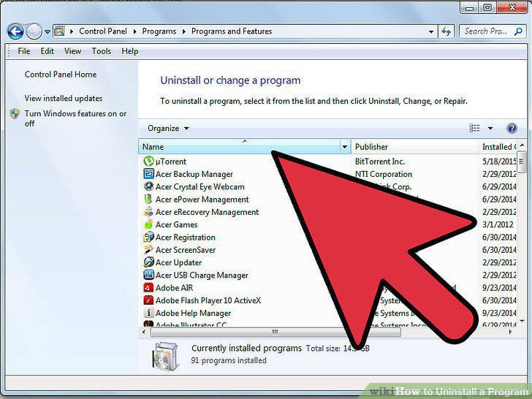Select the Adobe AIR row text

pyautogui.click(x=174, y=288)
